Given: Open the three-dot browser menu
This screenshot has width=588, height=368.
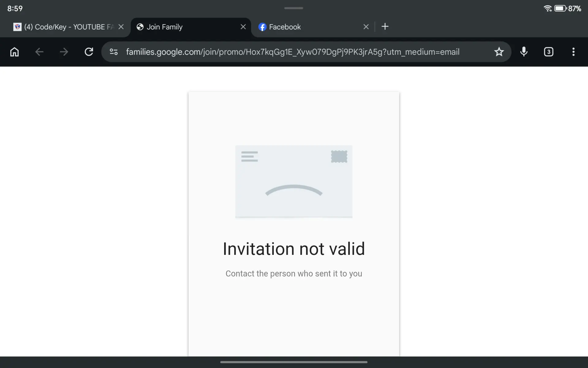Looking at the screenshot, I should (x=573, y=52).
